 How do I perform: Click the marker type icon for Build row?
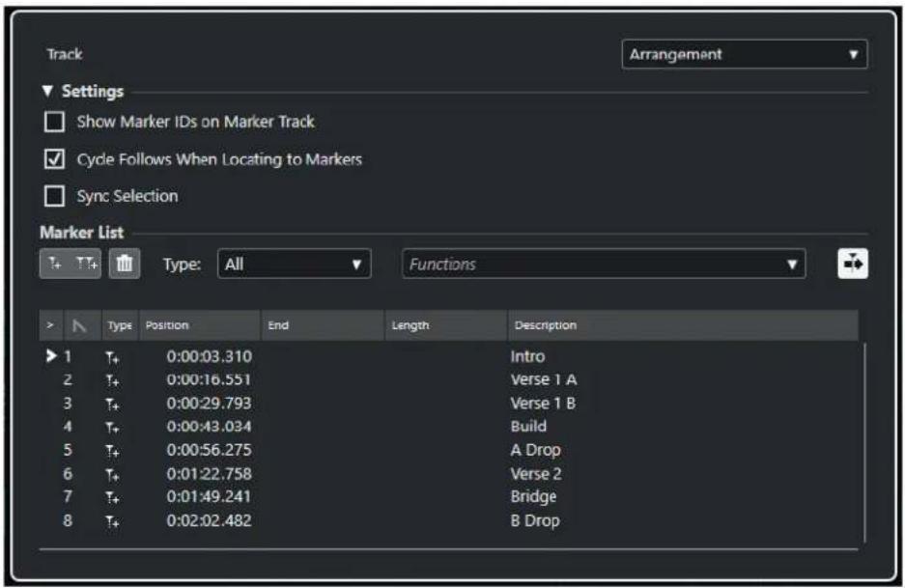[112, 428]
